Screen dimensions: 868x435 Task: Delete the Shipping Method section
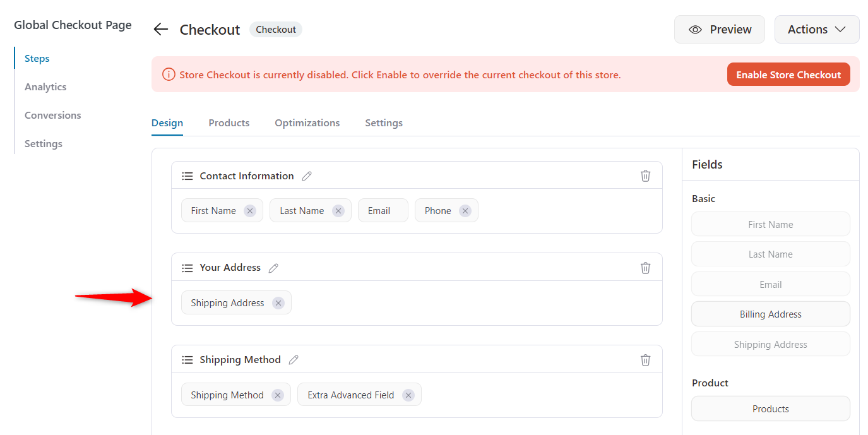coord(645,360)
